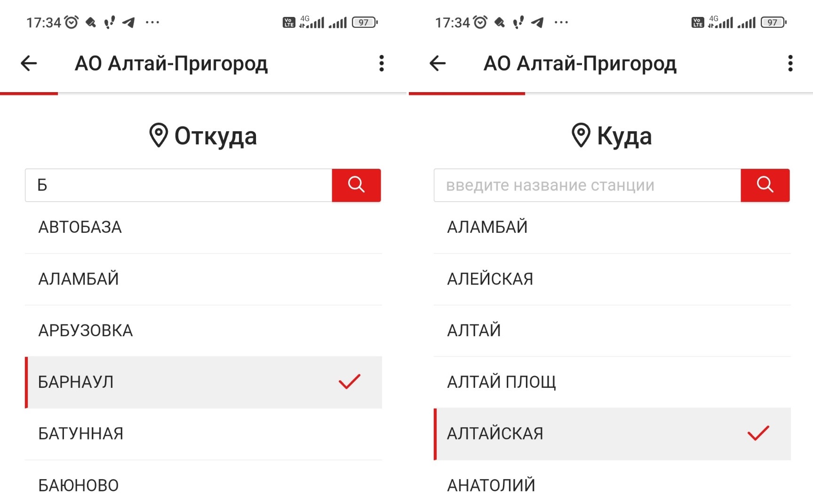Pick БАТУННАЯ station
Screen dimensions: 813x504
point(203,433)
